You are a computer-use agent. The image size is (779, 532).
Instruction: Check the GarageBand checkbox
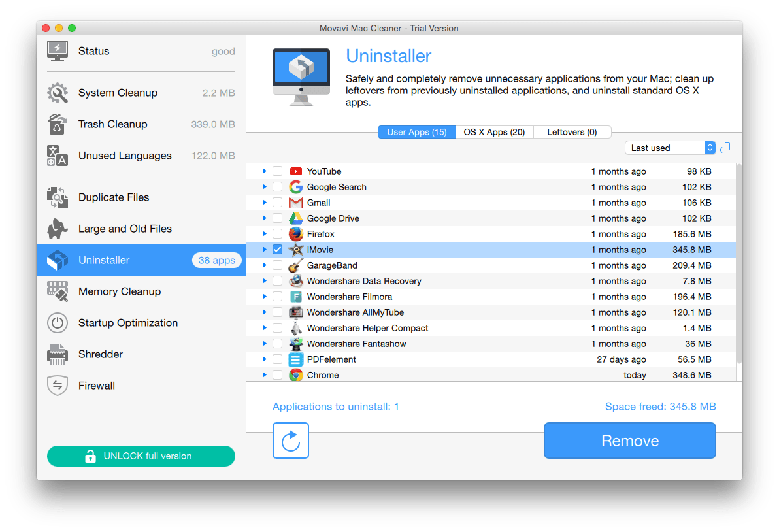coord(277,265)
